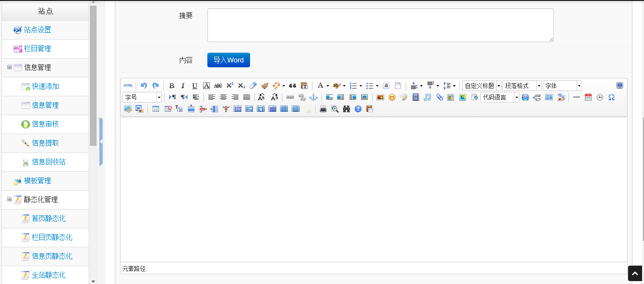Open the 字号 font size dropdown

(142, 97)
